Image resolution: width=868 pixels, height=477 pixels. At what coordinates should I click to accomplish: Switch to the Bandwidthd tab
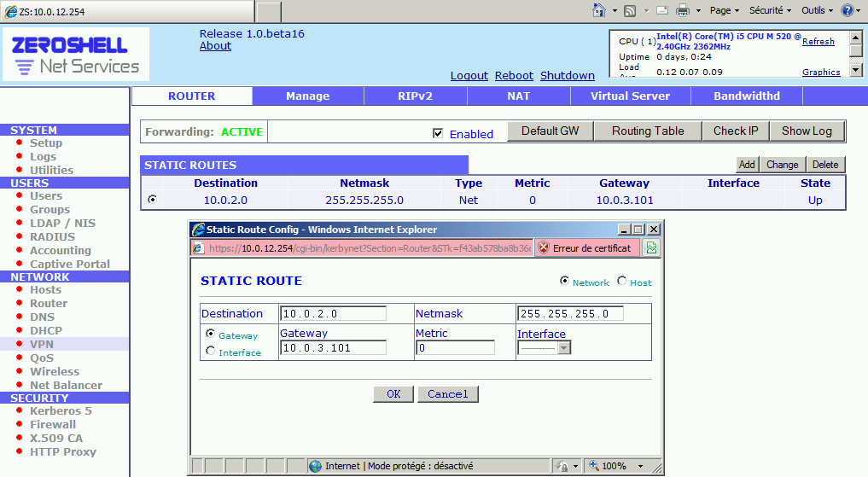click(747, 96)
